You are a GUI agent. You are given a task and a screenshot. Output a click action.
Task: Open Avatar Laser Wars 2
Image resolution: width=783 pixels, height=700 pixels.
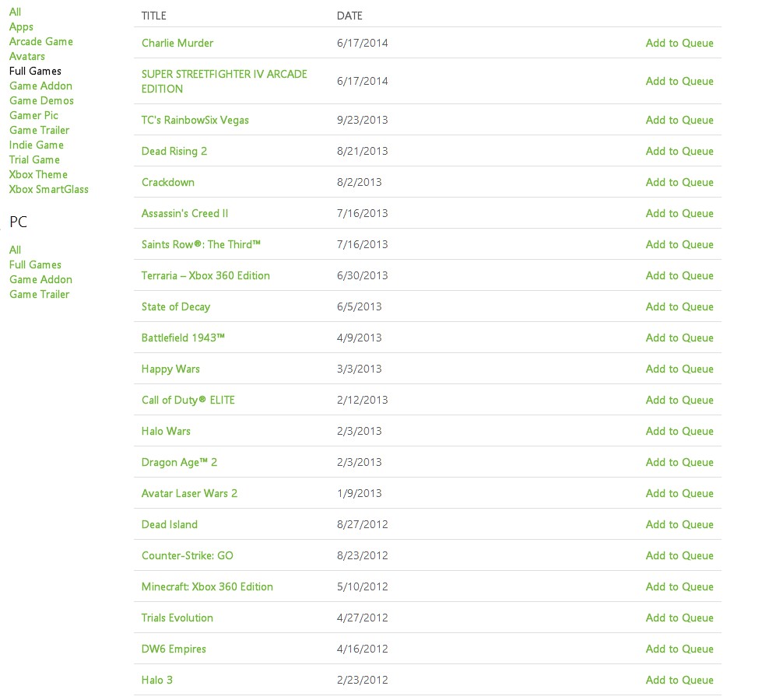point(189,493)
